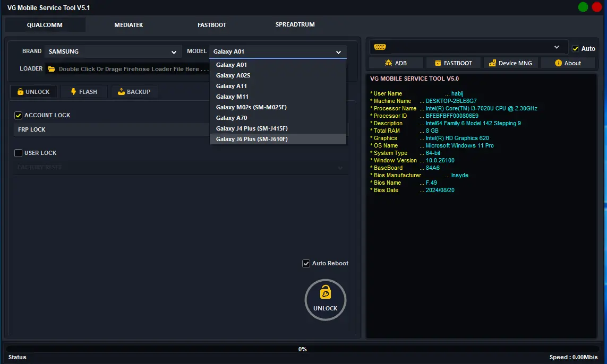Open Device MNG manager
Screen dimensions: 607x364
pos(510,63)
